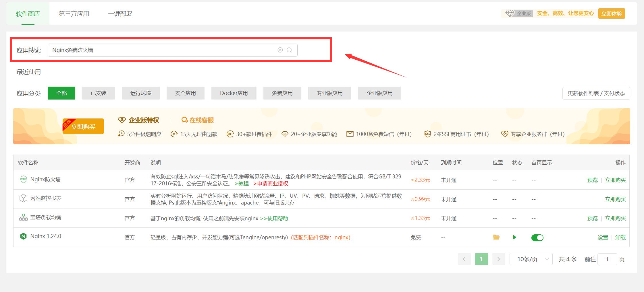Buy Nginx防火墙 via 立即购买
Image resolution: width=644 pixels, height=292 pixels.
(615, 180)
